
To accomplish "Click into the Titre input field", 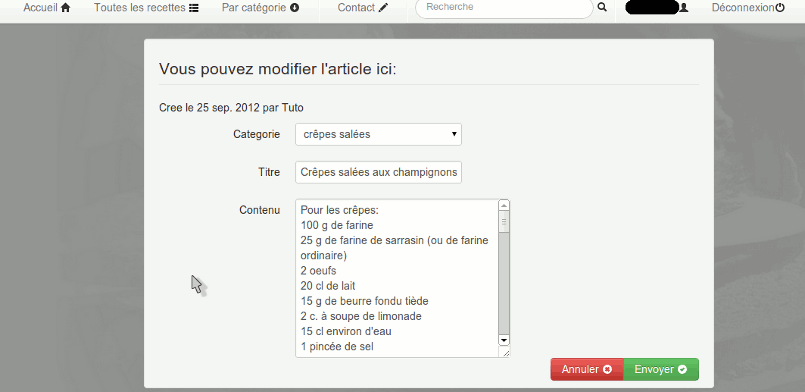I will (378, 172).
